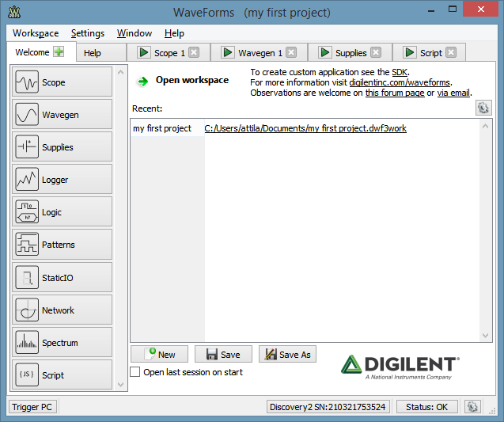Open this forum page link
Image resolution: width=504 pixels, height=422 pixels.
pyautogui.click(x=395, y=93)
